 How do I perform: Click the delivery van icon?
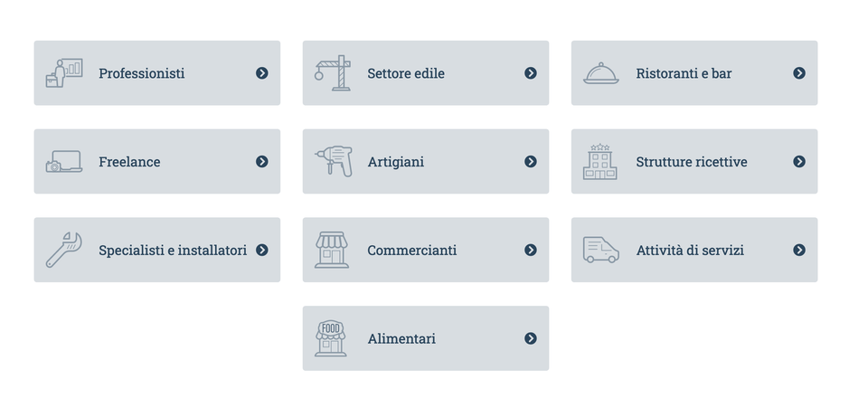tap(601, 250)
